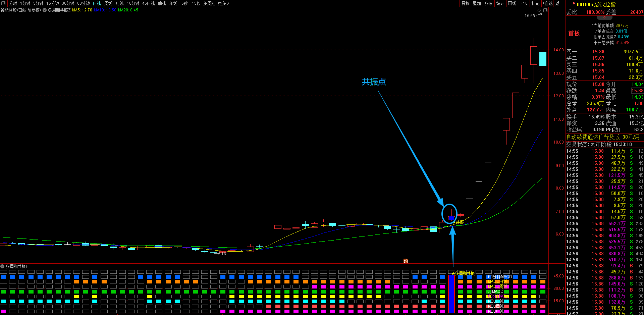Click the stock title 001896 豫能控股

(x=596, y=4)
